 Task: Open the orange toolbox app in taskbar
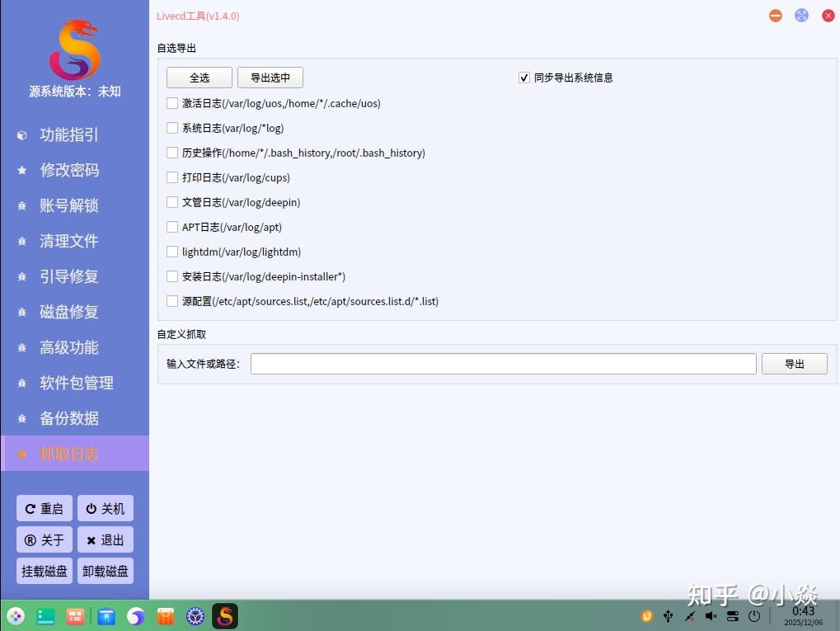[x=165, y=616]
